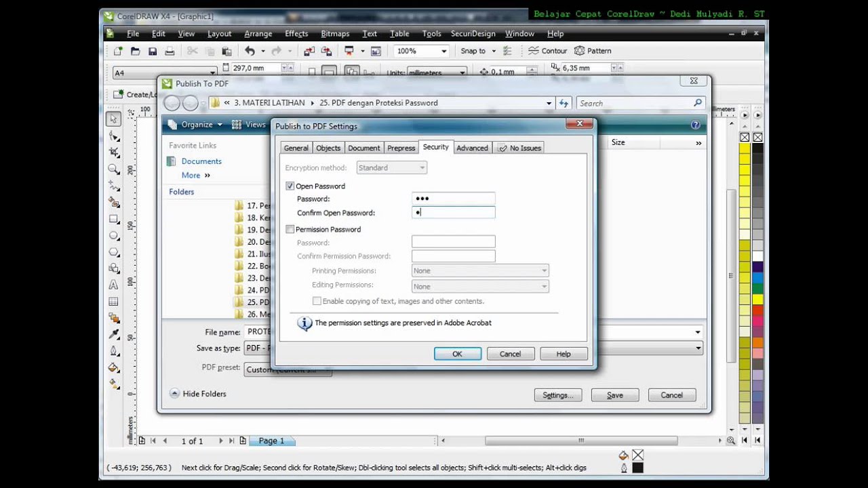Viewport: 868px width, 488px height.
Task: Open the No Issues tab
Action: tap(519, 148)
